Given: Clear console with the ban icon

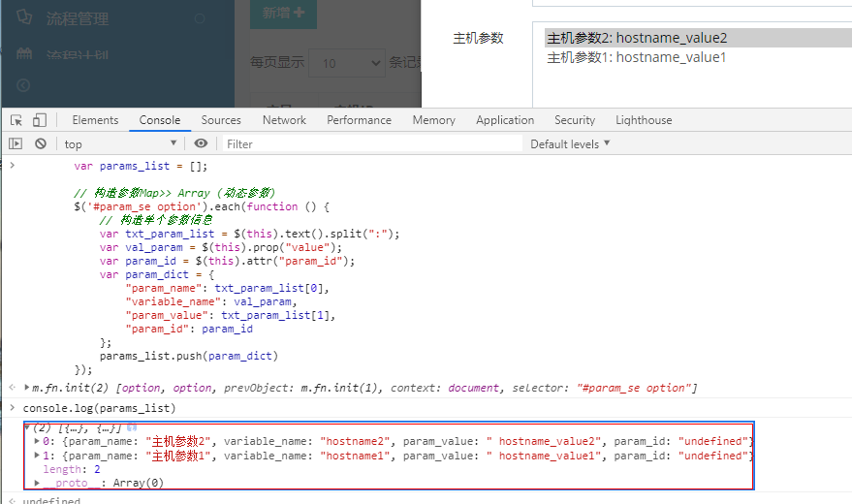Looking at the screenshot, I should point(40,143).
